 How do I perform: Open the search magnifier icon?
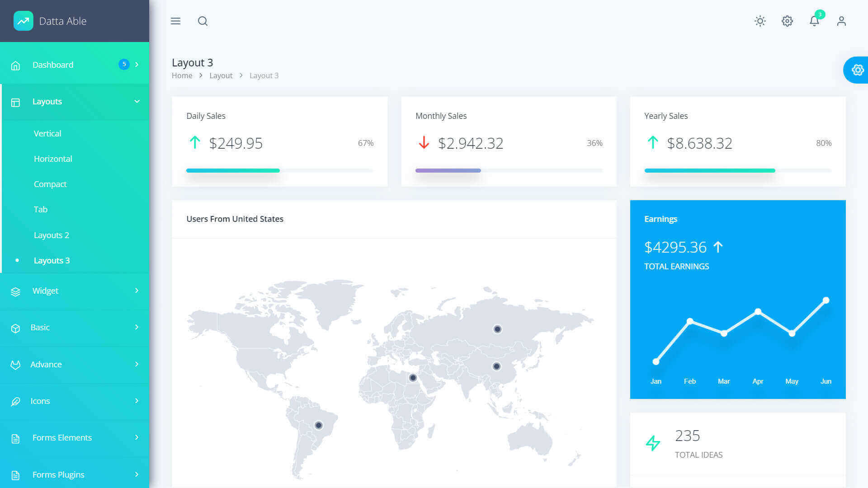[x=203, y=21]
